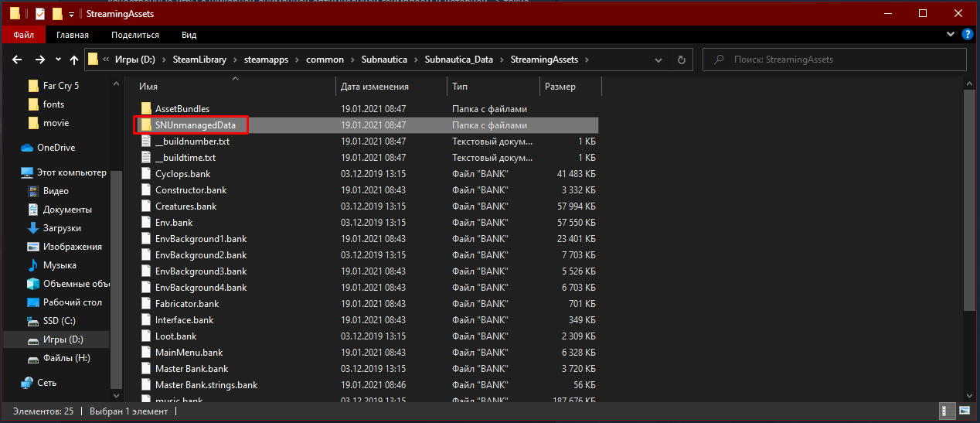The width and height of the screenshot is (980, 423).
Task: Select the fonts folder in sidebar
Action: [53, 104]
